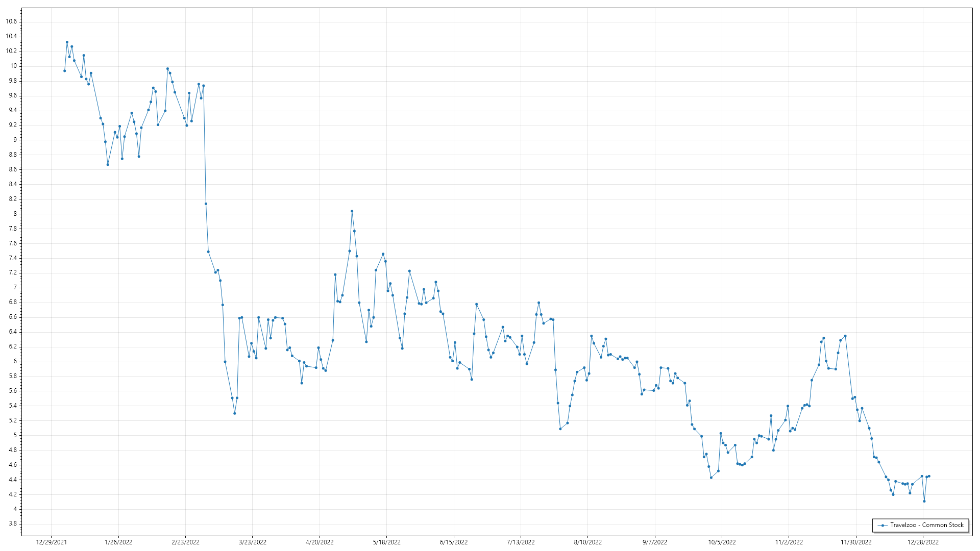The width and height of the screenshot is (980, 551).
Task: Select the 7 label on y-axis
Action: click(x=15, y=287)
